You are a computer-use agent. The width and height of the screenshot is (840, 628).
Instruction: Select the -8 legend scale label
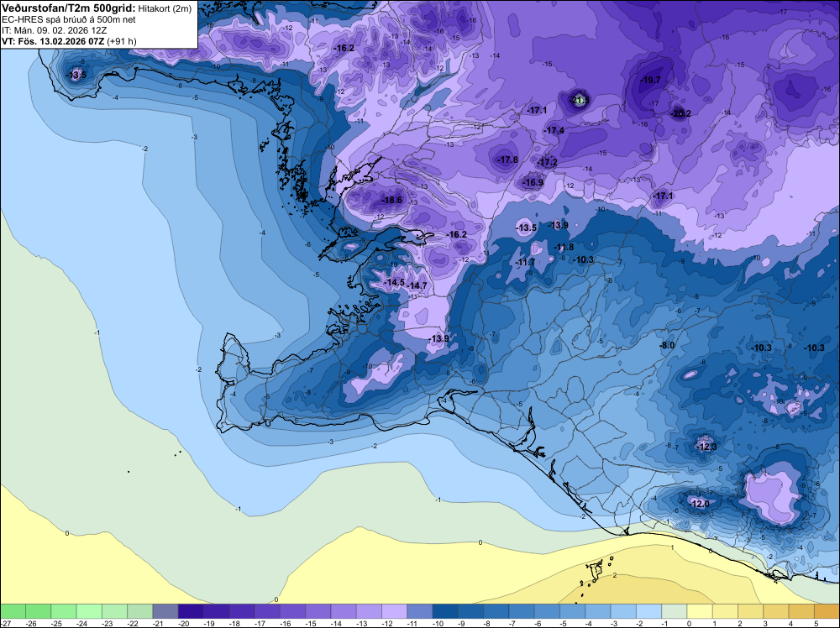point(489,624)
